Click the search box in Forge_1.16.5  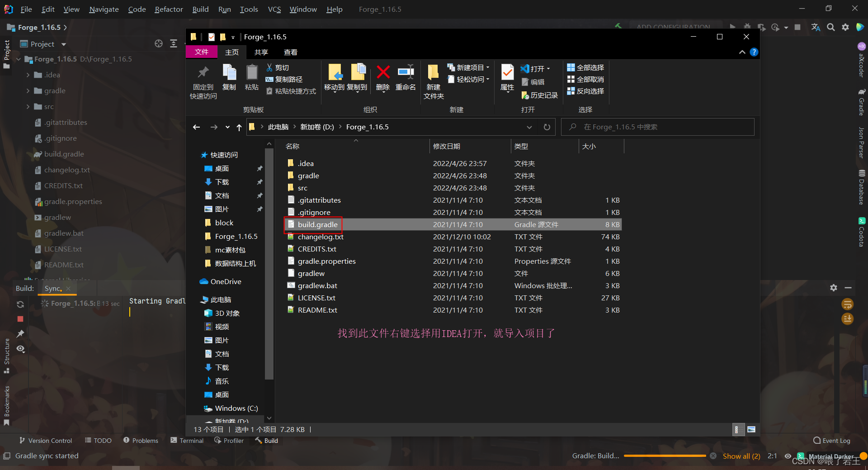(658, 127)
